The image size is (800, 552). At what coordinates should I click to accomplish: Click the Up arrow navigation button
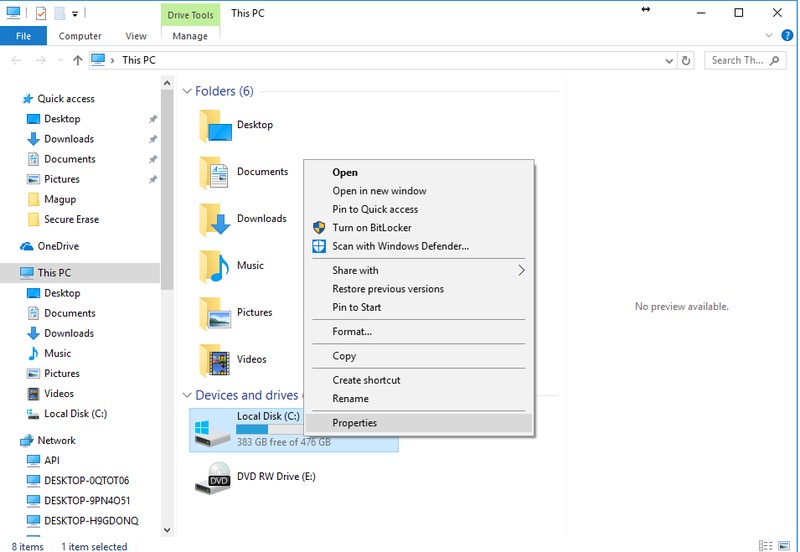tap(78, 60)
